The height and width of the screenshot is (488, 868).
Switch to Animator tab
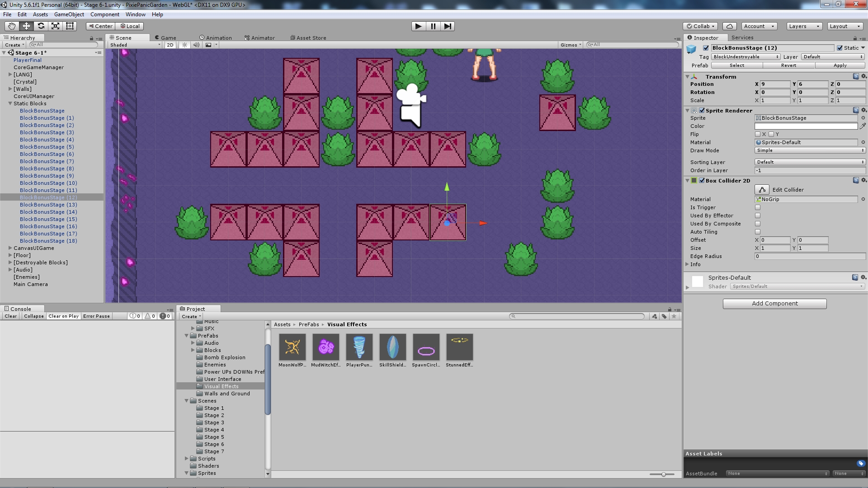259,38
